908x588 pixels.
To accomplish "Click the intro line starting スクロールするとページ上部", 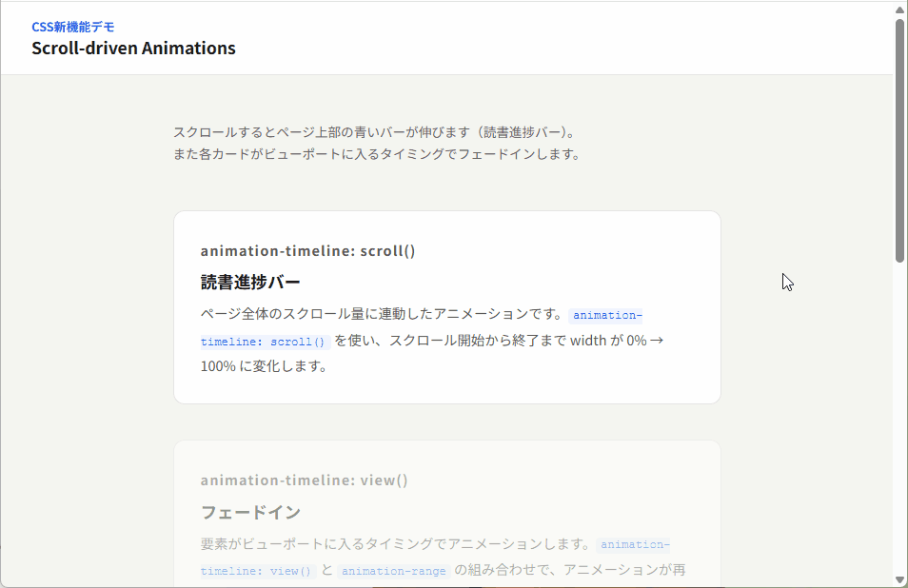I will (x=376, y=132).
